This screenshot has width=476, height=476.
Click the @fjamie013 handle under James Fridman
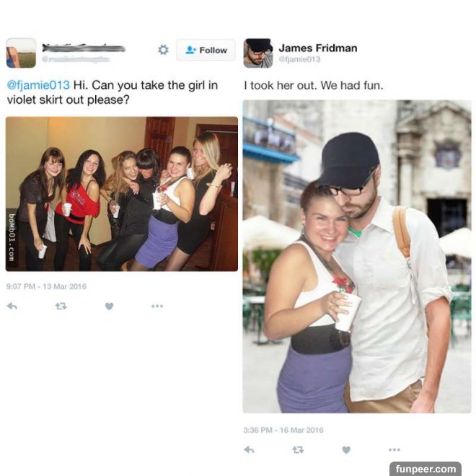[299, 59]
